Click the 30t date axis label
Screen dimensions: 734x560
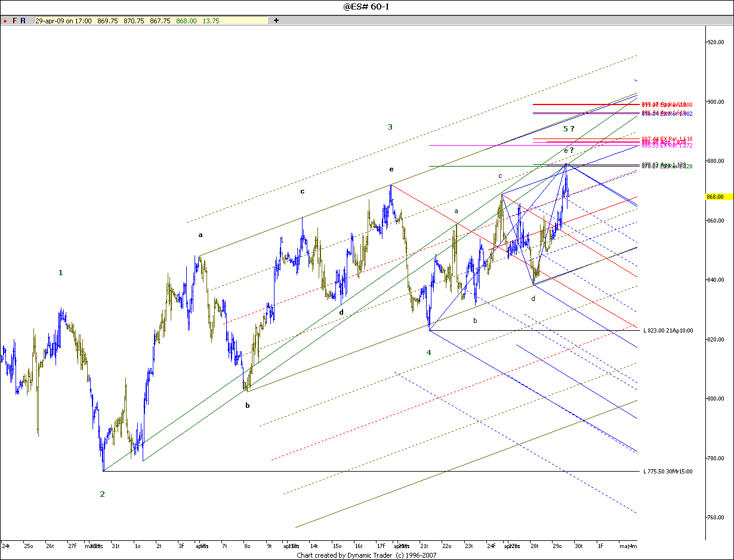pos(578,546)
